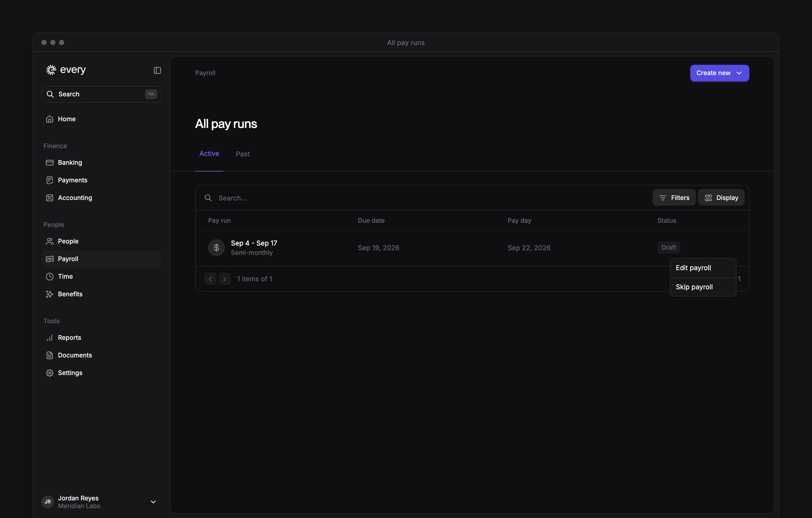Click the JR user avatar
Viewport: 812px width, 518px height.
(48, 502)
